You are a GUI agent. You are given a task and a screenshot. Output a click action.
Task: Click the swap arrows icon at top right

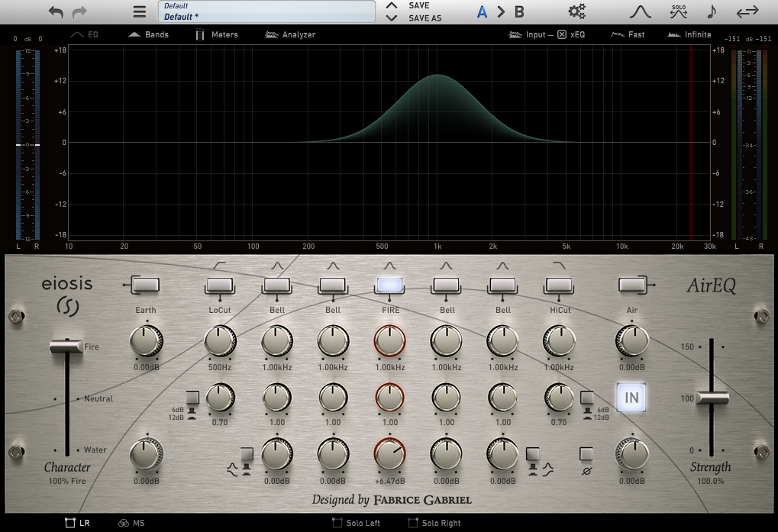tap(747, 11)
